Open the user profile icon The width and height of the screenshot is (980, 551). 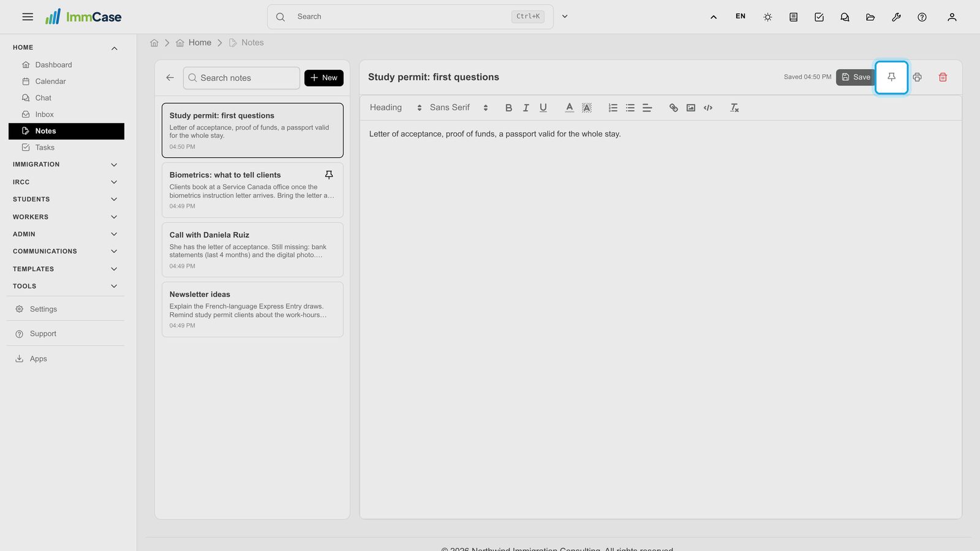tap(952, 17)
